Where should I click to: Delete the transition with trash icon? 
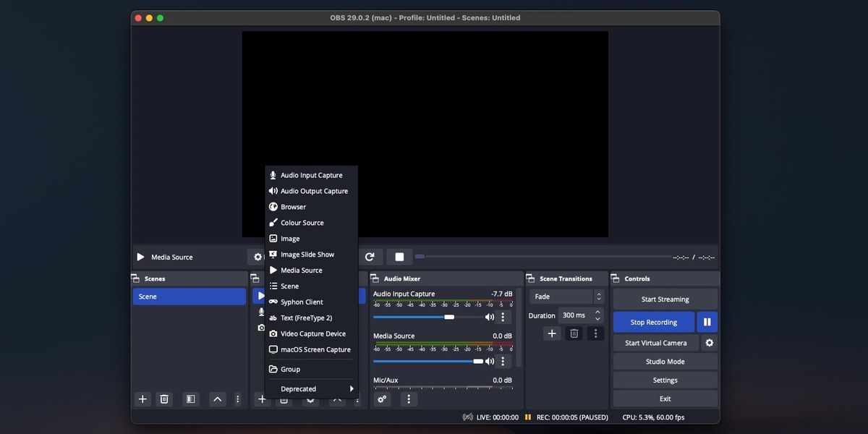click(574, 333)
